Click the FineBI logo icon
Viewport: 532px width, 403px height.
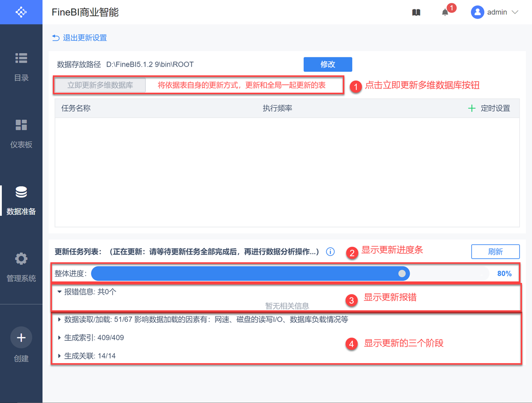point(21,12)
